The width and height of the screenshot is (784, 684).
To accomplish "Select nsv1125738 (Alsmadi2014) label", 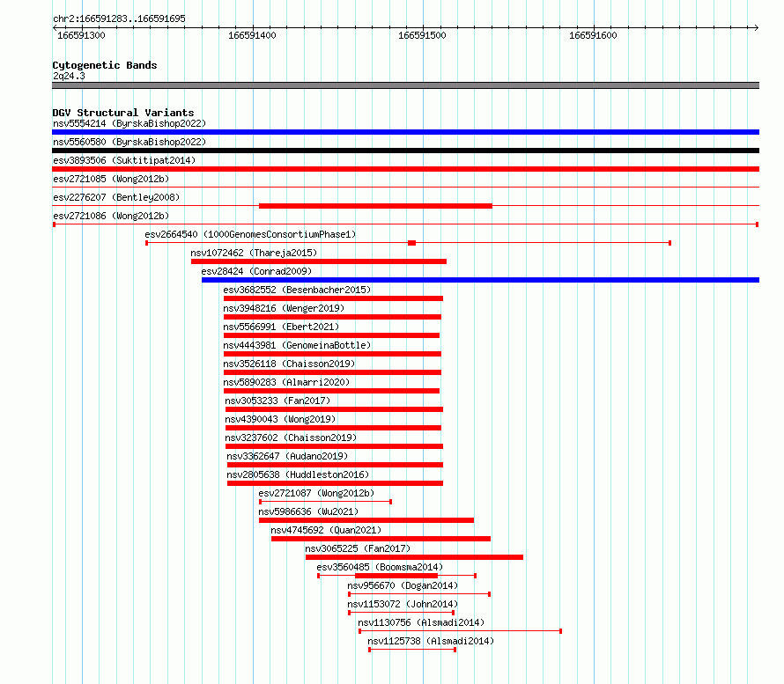I will point(431,641).
